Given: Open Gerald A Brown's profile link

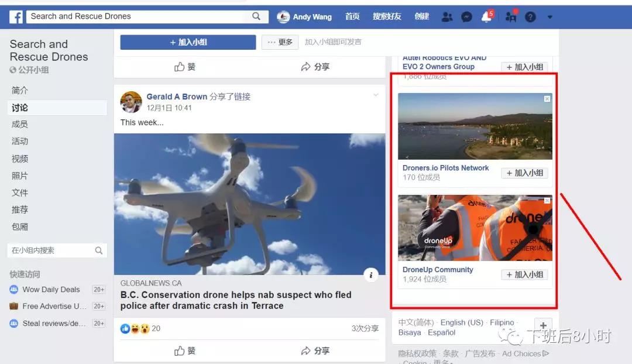Looking at the screenshot, I should (x=177, y=97).
